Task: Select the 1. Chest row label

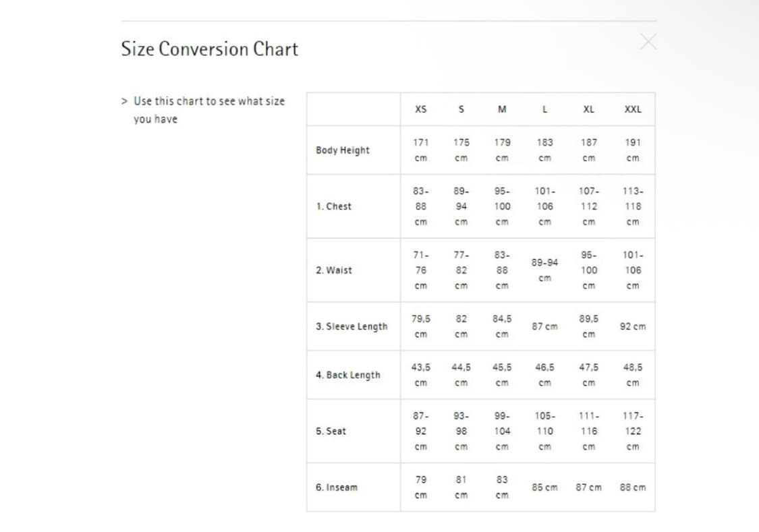Action: (333, 206)
